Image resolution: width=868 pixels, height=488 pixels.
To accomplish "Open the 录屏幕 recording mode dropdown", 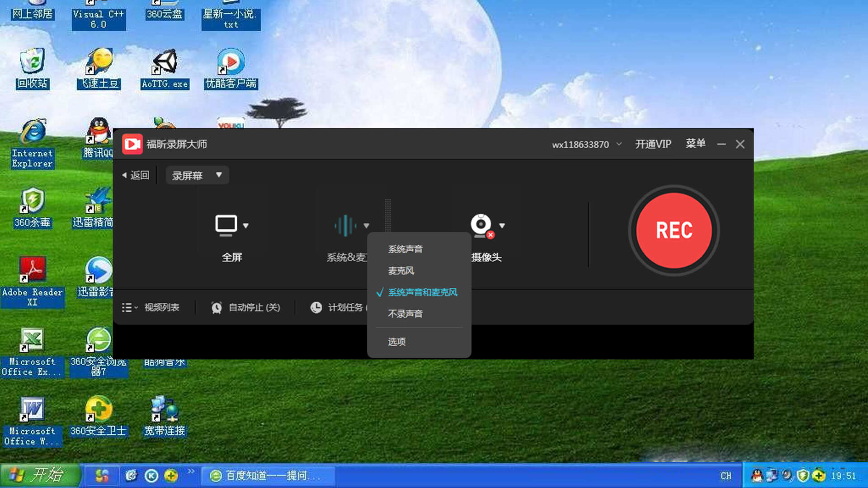I will tap(197, 175).
